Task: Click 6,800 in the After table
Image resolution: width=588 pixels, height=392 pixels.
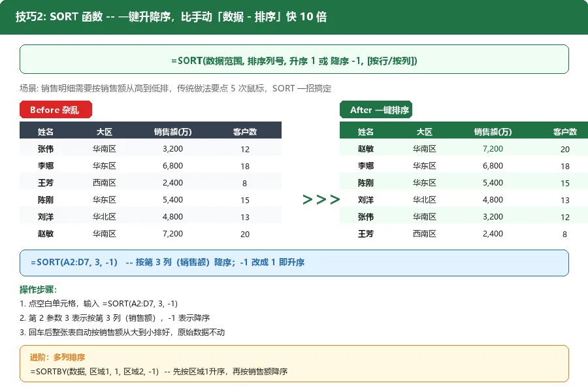Action: pyautogui.click(x=493, y=166)
